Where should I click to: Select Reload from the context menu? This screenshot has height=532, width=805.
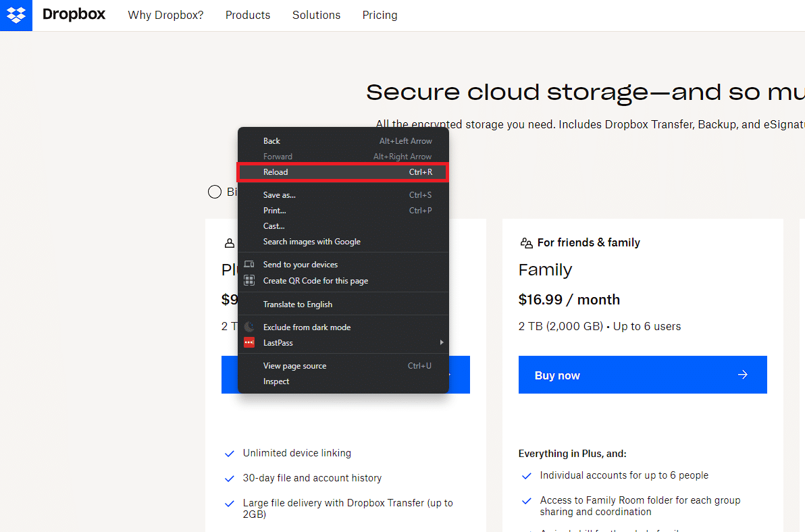343,172
